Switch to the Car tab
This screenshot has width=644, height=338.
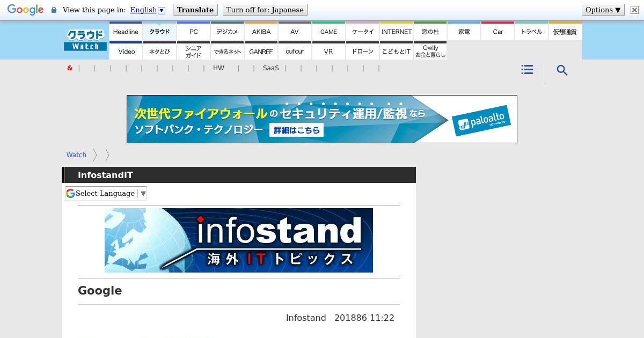coord(497,31)
